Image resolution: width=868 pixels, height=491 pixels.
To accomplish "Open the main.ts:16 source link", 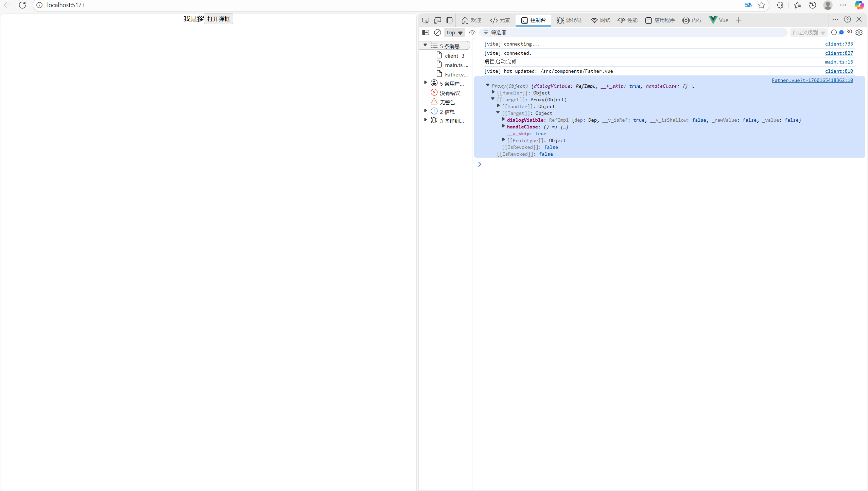I will click(839, 62).
